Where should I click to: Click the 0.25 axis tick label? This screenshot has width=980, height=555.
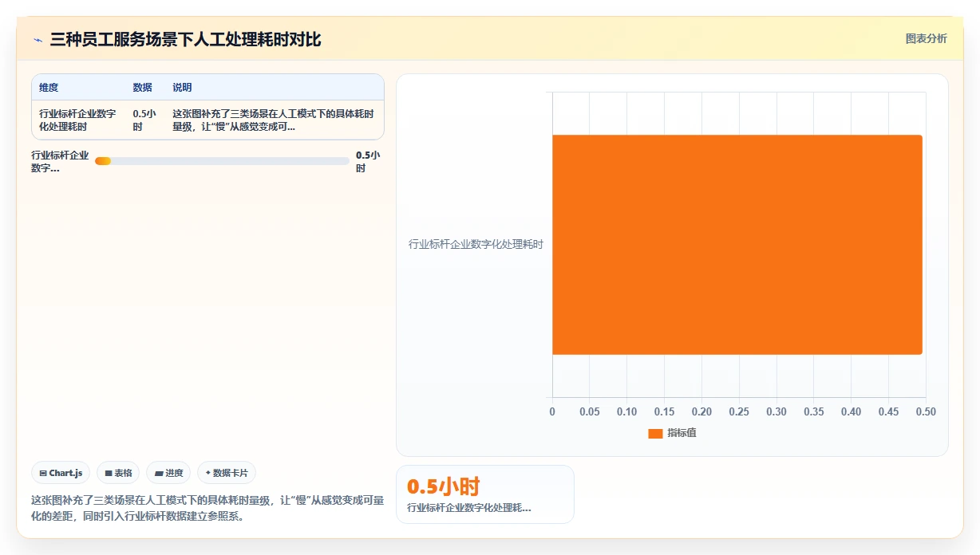tap(739, 411)
